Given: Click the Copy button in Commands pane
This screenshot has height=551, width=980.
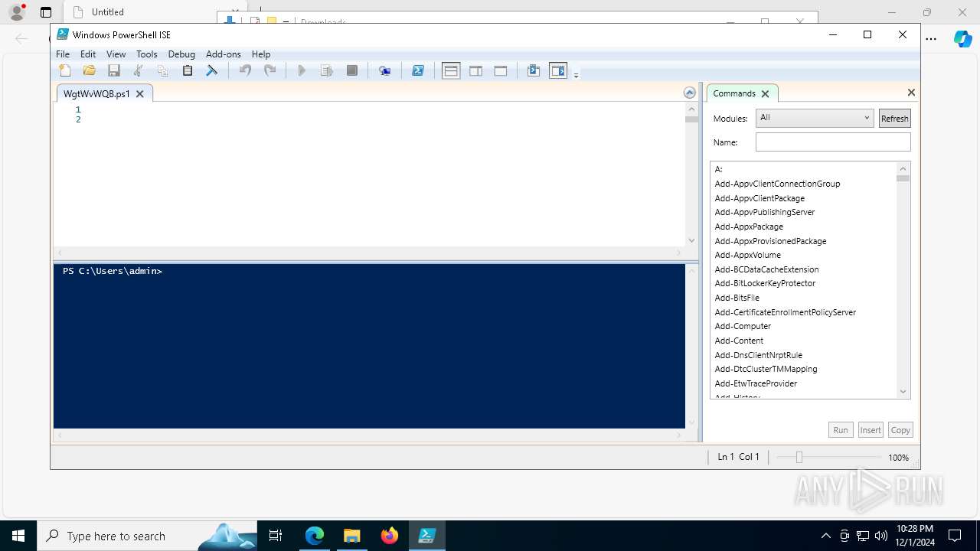Looking at the screenshot, I should [x=900, y=430].
